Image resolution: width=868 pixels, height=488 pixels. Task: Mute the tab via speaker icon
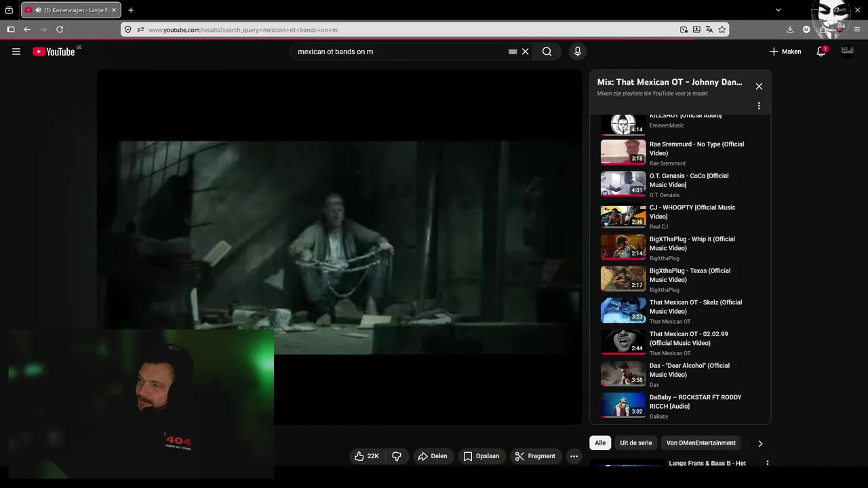tap(38, 10)
